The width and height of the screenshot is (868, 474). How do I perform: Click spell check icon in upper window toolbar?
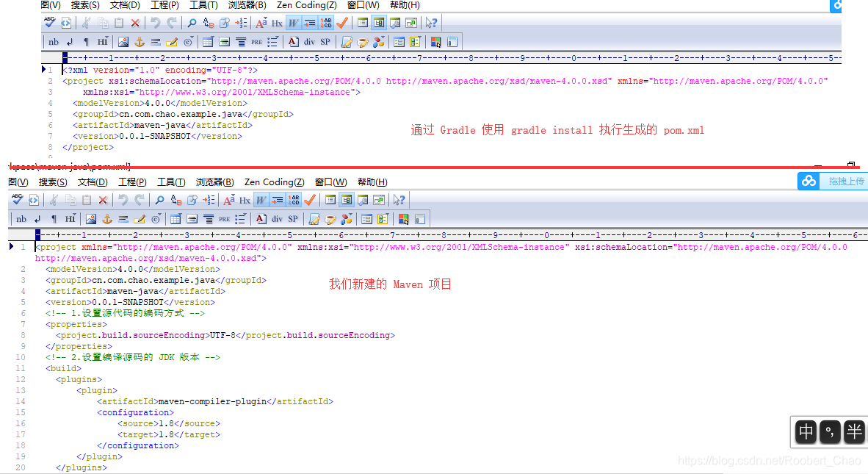click(x=49, y=23)
